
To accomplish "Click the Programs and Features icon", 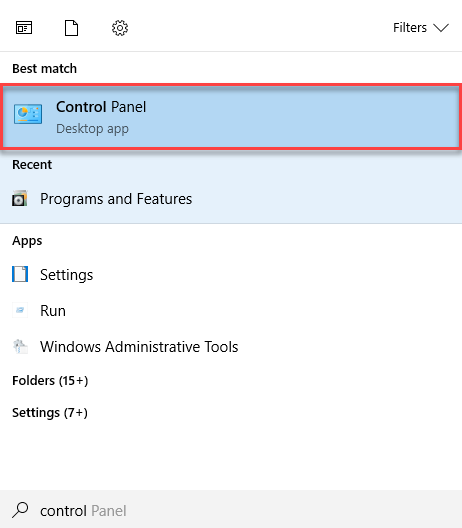I will point(20,198).
